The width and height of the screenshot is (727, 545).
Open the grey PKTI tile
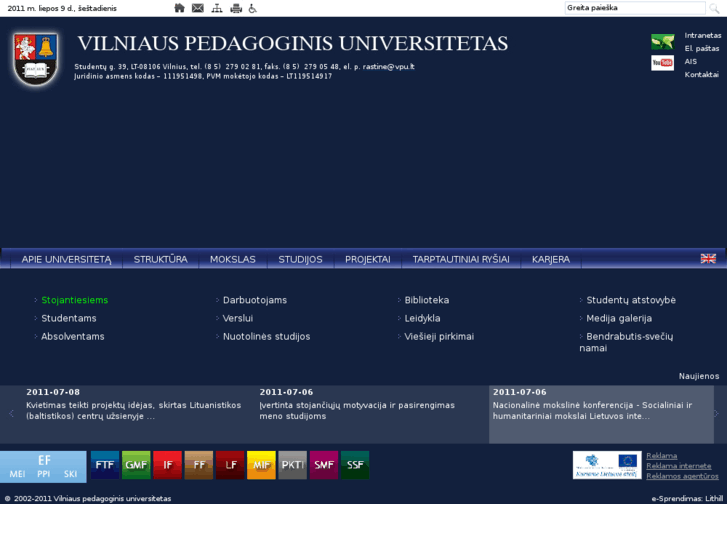[293, 465]
